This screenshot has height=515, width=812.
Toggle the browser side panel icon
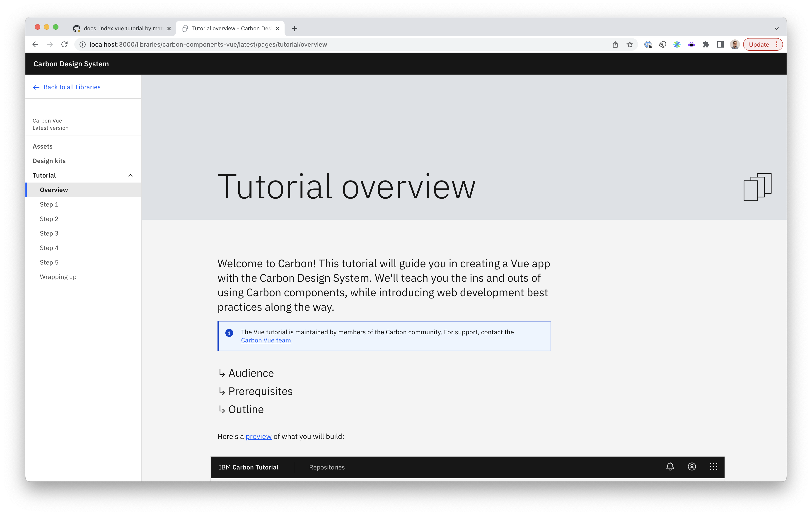[x=720, y=44]
